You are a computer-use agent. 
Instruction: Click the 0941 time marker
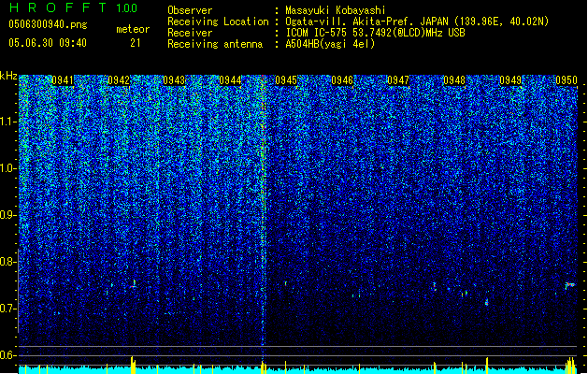click(63, 80)
